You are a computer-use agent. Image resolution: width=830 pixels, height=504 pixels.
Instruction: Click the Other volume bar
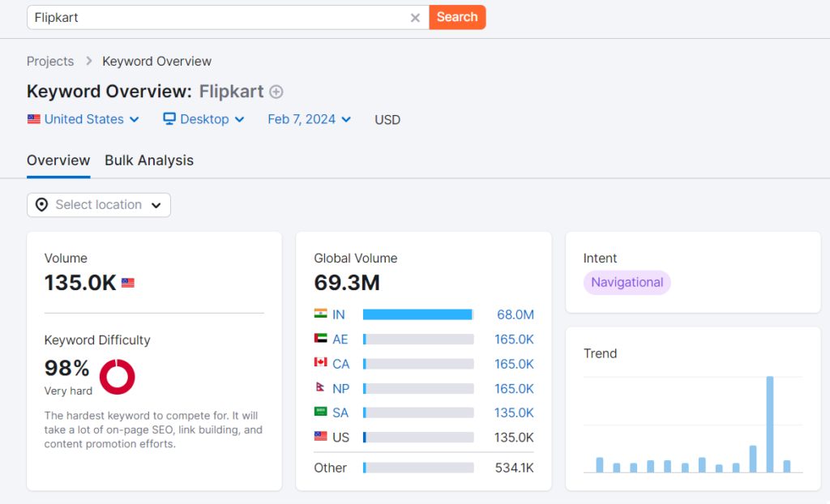(418, 468)
